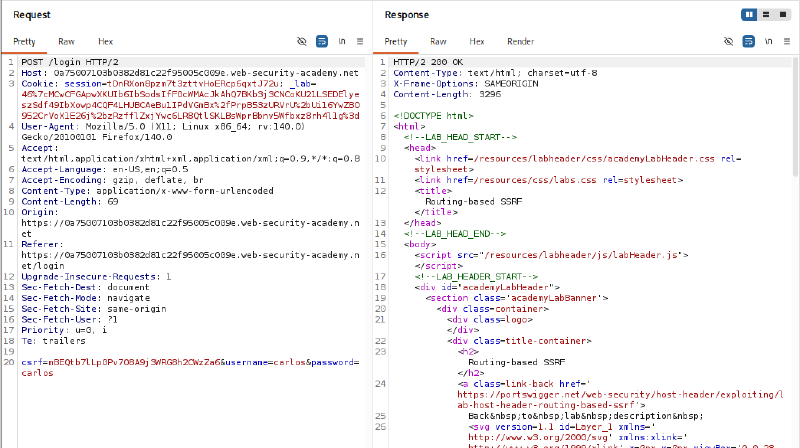Click Sec-Fetch-User header line

pyautogui.click(x=69, y=319)
